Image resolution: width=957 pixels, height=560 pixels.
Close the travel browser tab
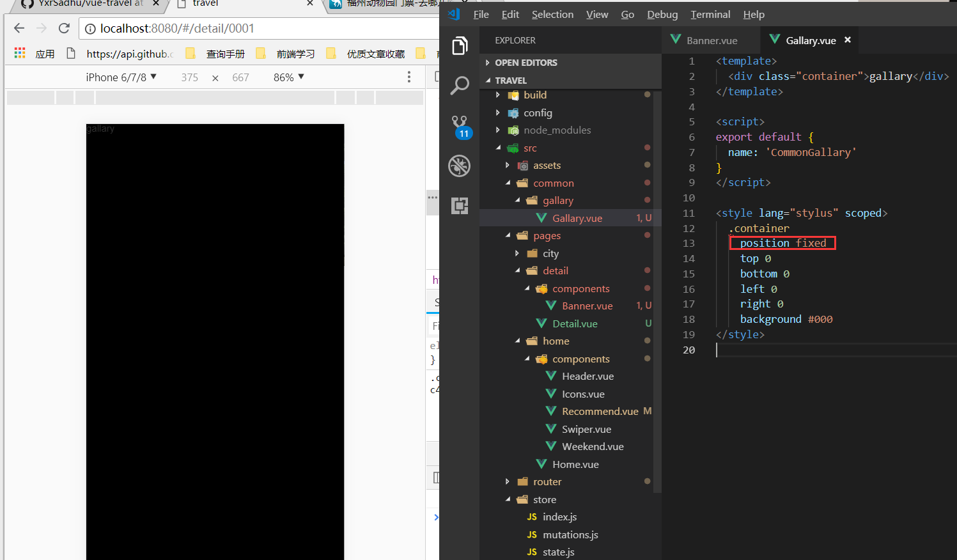pos(310,3)
